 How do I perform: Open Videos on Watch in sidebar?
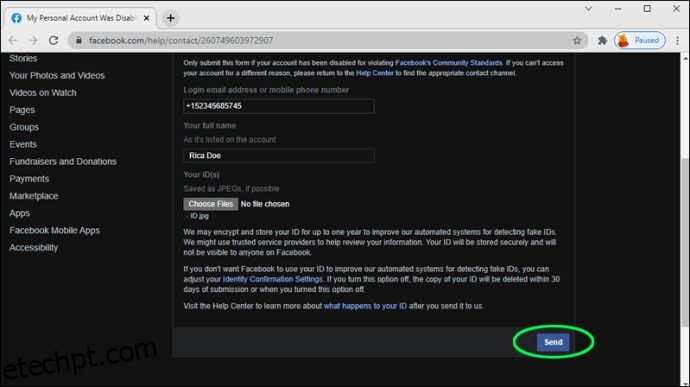coord(43,92)
